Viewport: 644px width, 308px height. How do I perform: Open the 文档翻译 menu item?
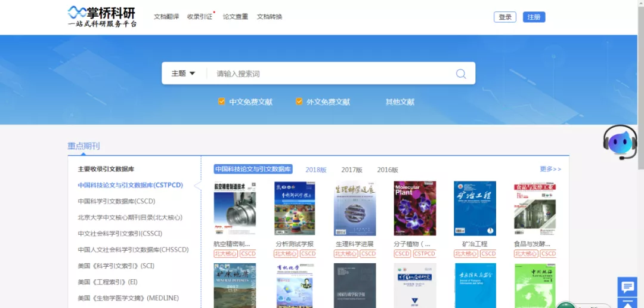click(166, 17)
